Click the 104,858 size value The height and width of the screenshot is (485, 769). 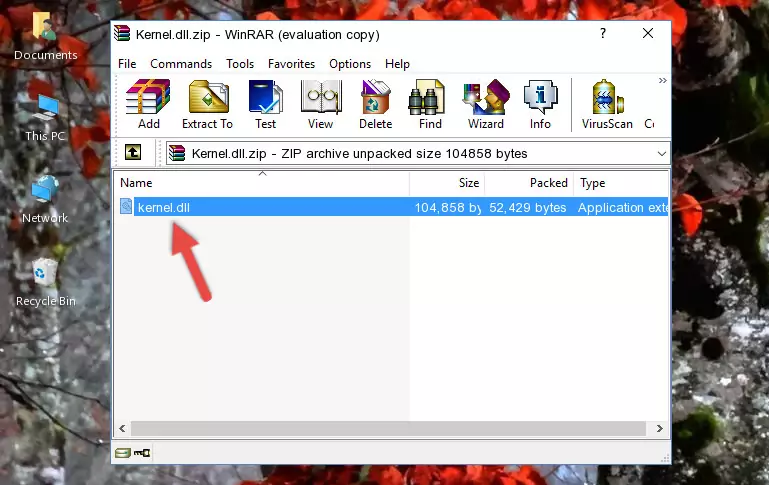(448, 207)
